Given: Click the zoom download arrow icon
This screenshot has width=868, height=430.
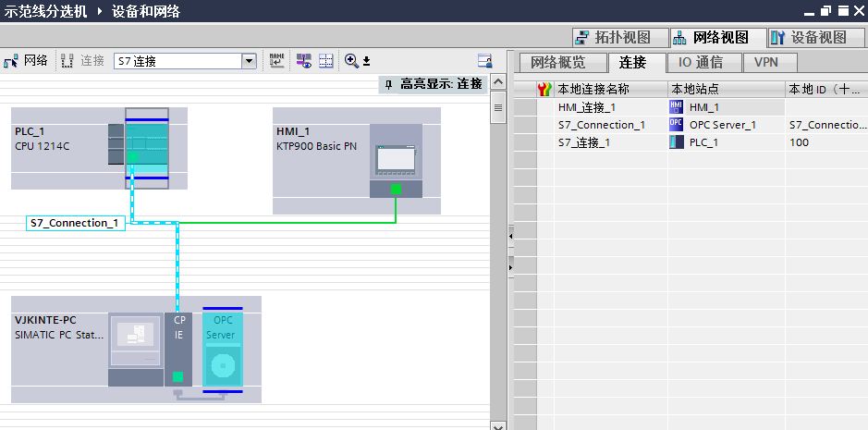Looking at the screenshot, I should coord(366,62).
